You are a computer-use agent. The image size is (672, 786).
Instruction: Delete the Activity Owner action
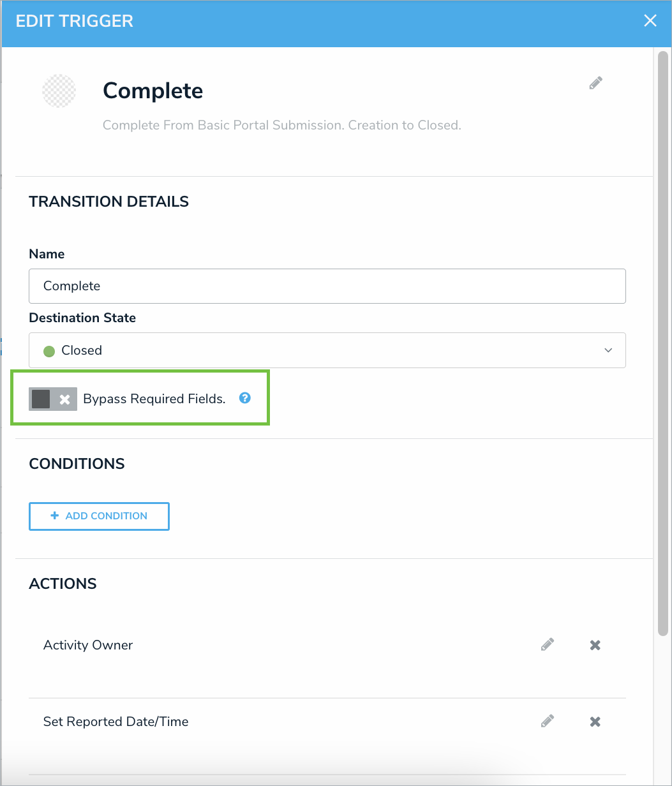click(x=595, y=645)
